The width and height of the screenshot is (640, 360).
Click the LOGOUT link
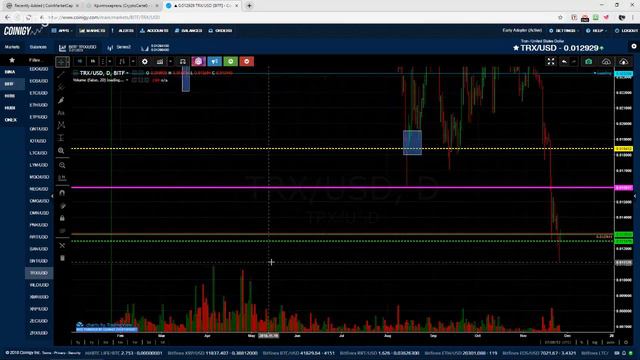[x=626, y=31]
